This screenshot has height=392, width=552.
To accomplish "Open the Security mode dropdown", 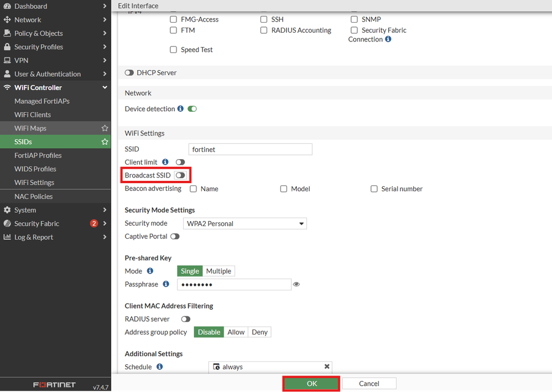I will 244,223.
